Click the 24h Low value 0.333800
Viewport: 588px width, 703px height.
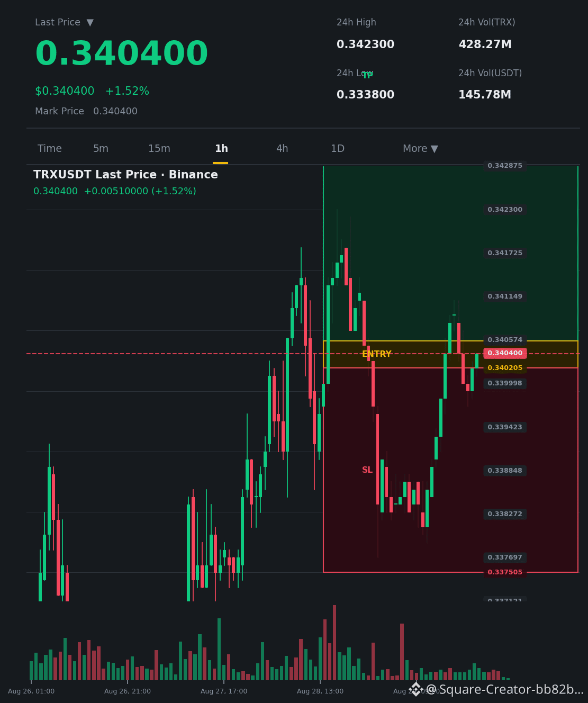point(365,95)
